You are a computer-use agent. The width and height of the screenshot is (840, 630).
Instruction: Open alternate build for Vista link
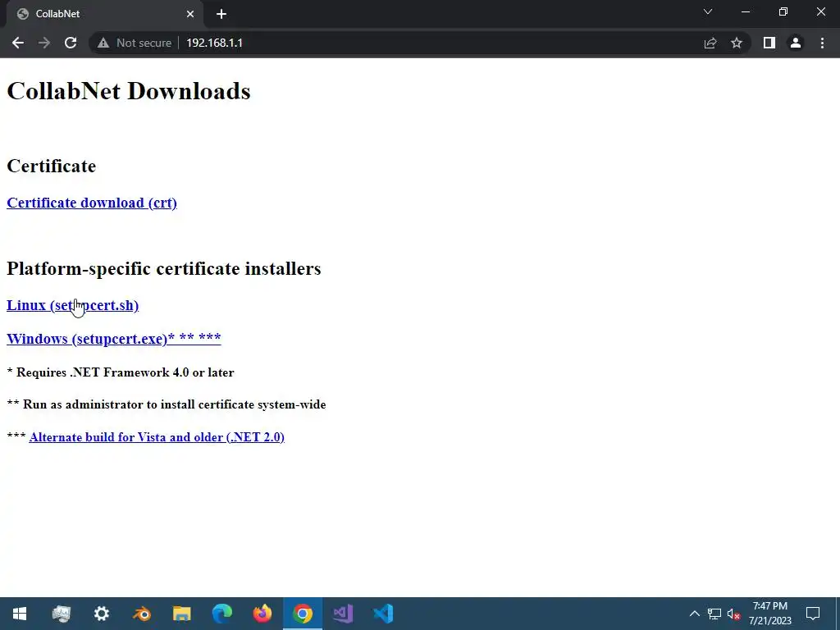[x=157, y=437]
